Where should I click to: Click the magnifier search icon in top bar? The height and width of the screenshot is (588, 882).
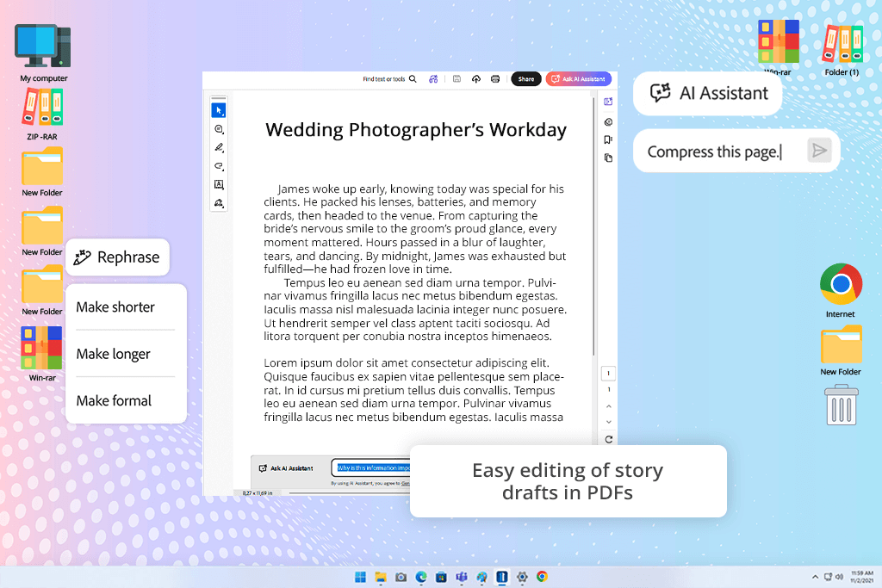(413, 79)
